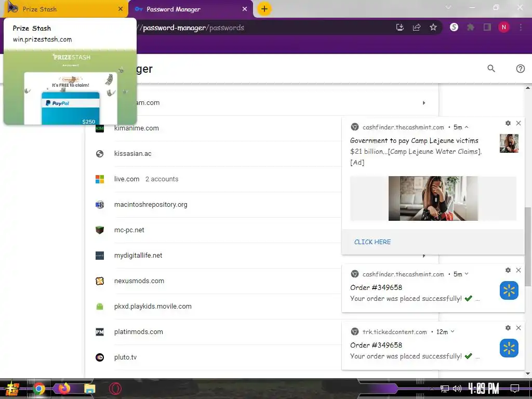
Task: Expand the arrow on mydigitallife.net row
Action: click(x=424, y=256)
